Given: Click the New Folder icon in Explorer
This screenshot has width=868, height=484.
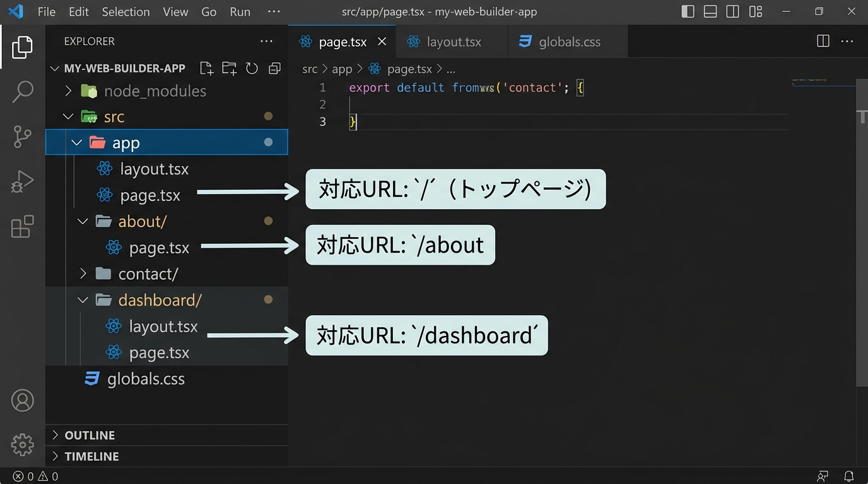Looking at the screenshot, I should pyautogui.click(x=229, y=68).
